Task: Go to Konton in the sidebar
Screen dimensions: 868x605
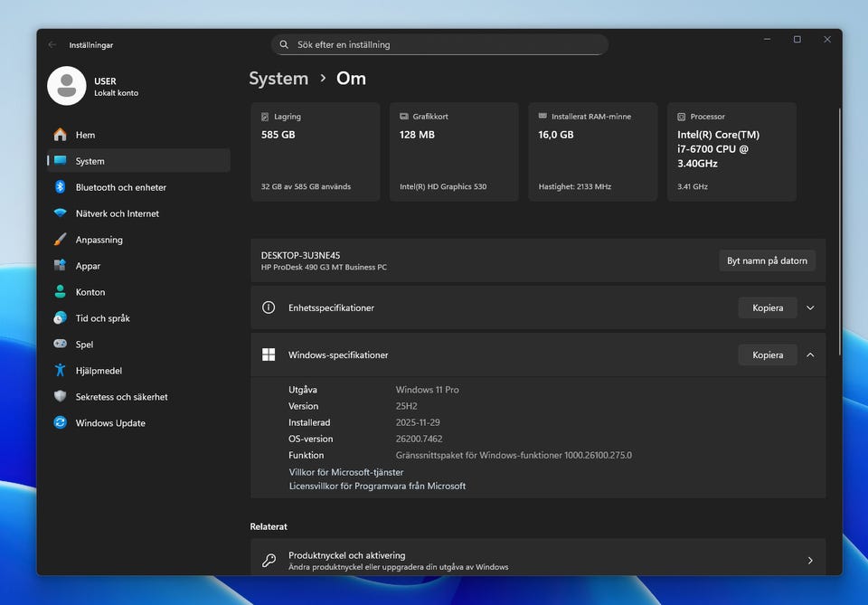Action: click(90, 292)
